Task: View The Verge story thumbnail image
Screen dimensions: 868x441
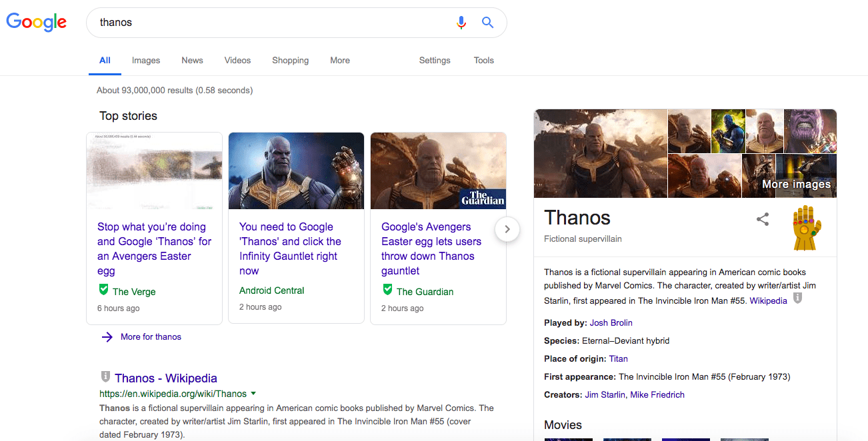Action: [x=154, y=171]
